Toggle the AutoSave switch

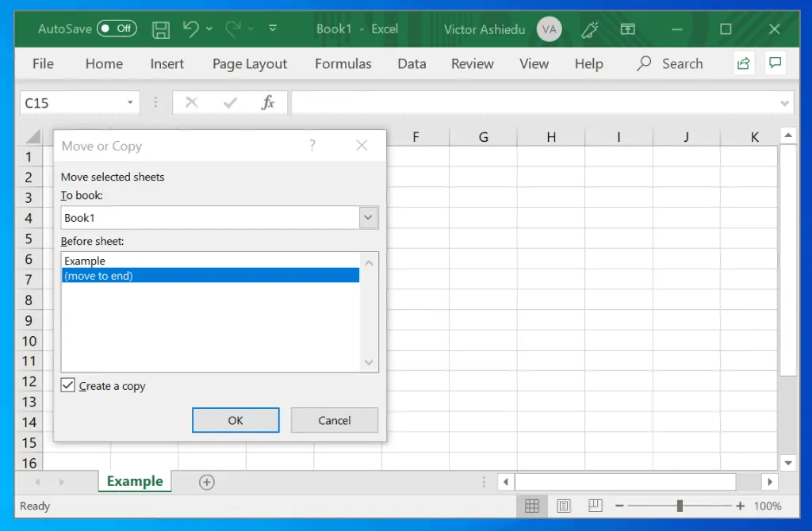coord(117,29)
